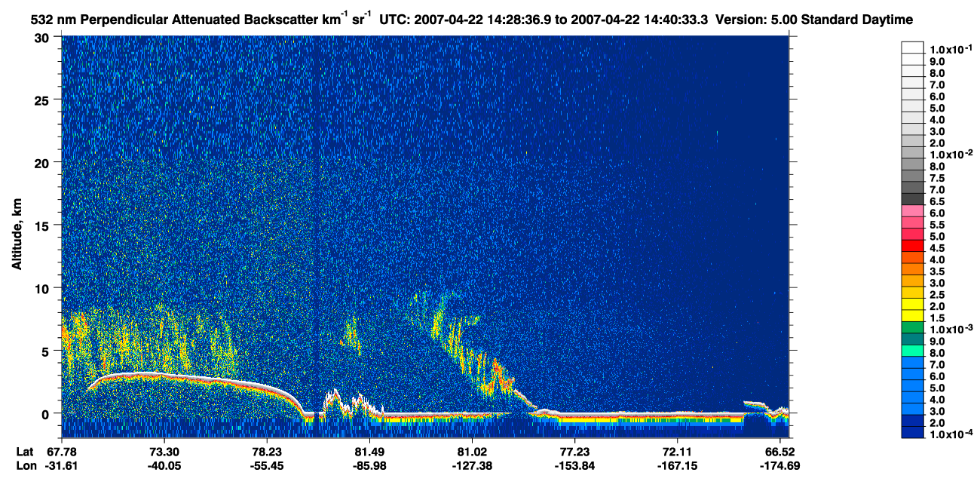
Task: Select the 5.5 label in the color legend
Action: click(938, 225)
